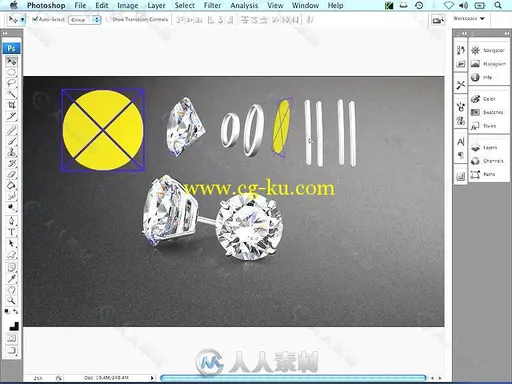
Task: Select the Clone Stamp tool
Action: (x=11, y=152)
